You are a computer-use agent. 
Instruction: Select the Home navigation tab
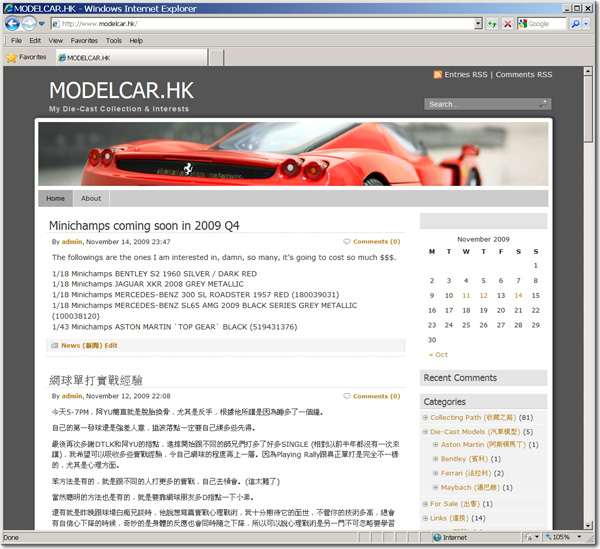55,199
